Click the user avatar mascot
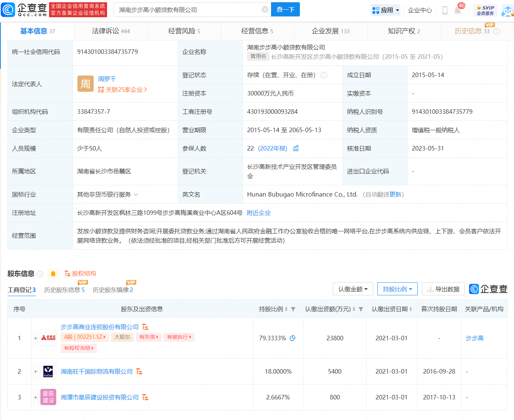This screenshot has height=420, width=514. tap(508, 10)
